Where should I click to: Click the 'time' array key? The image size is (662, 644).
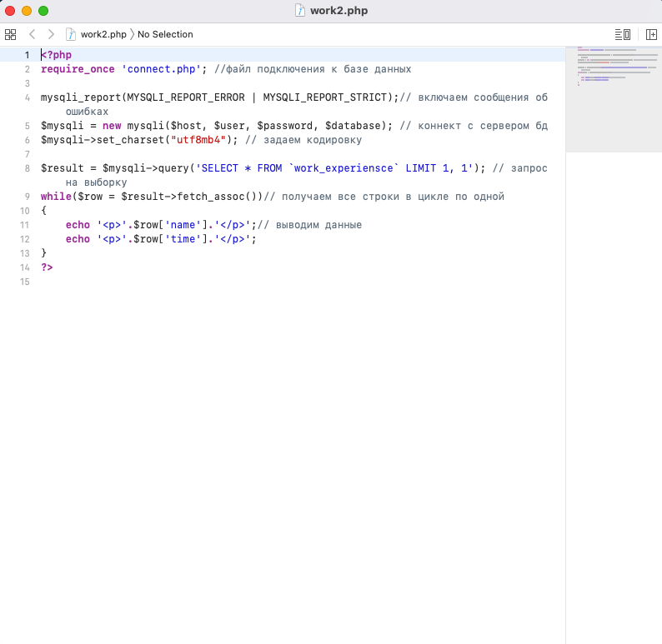click(183, 239)
